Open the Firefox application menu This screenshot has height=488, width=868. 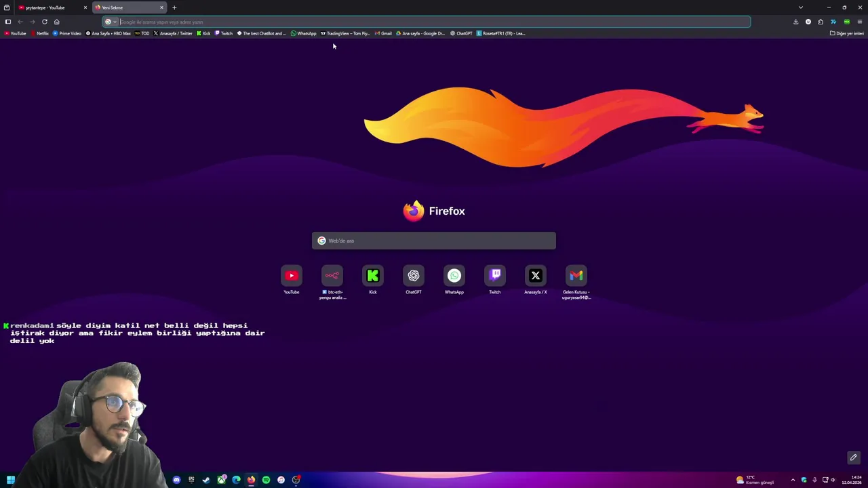point(859,22)
